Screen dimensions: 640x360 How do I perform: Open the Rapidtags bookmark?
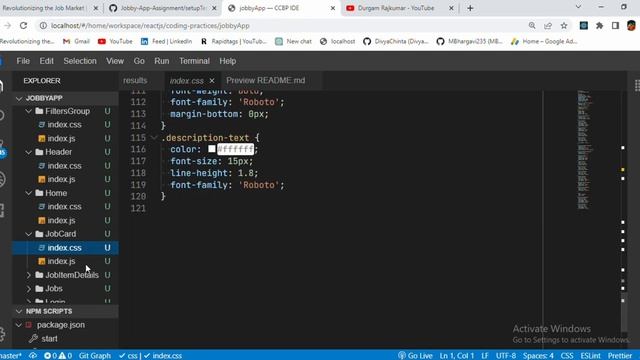click(x=234, y=41)
